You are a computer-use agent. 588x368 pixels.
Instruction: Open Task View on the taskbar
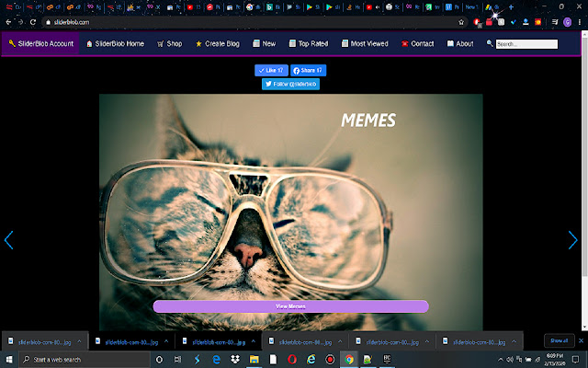(177, 360)
